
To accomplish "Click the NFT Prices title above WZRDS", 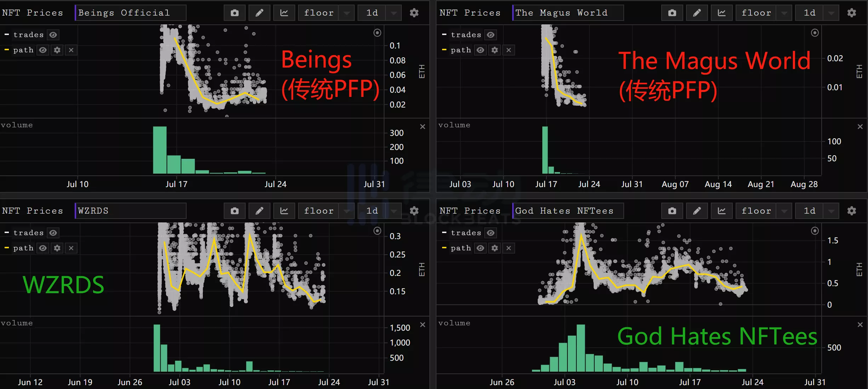I will pos(33,211).
